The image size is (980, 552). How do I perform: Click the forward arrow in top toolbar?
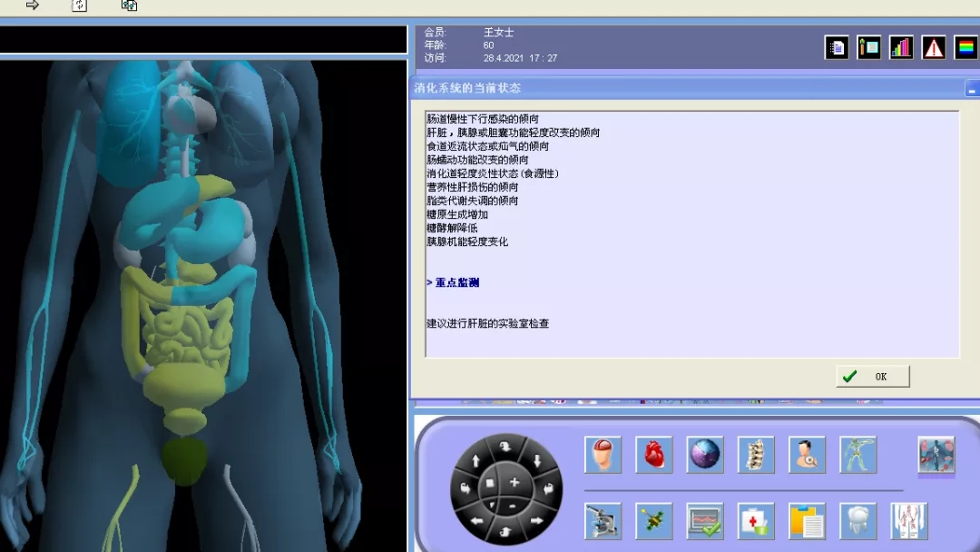pyautogui.click(x=33, y=5)
